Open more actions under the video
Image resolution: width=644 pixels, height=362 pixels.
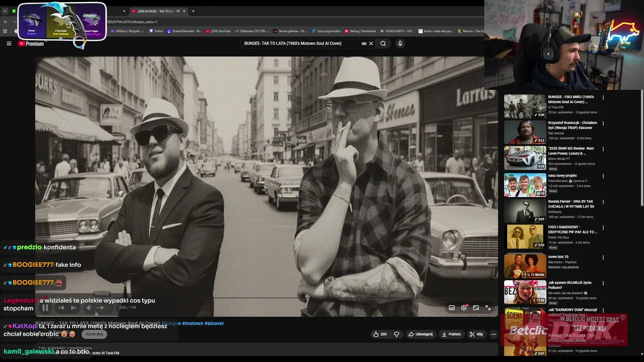[494, 334]
